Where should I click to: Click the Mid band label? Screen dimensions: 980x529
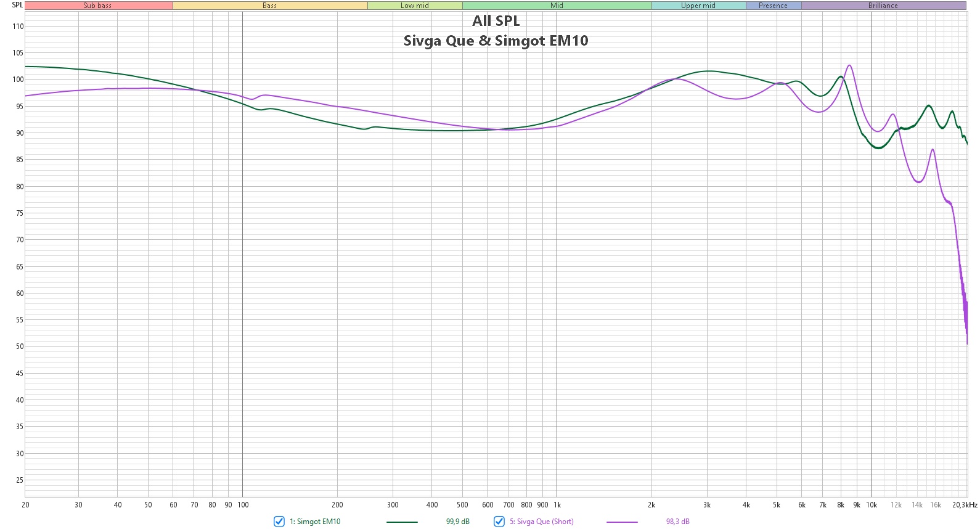[557, 6]
